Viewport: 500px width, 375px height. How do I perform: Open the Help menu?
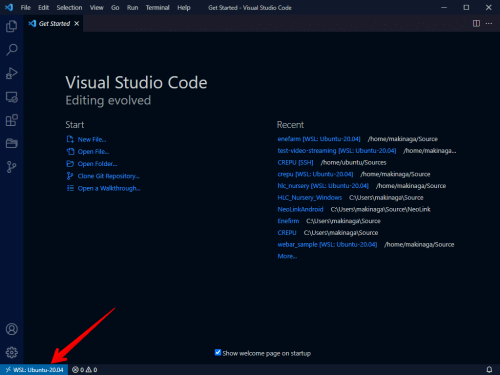point(184,8)
